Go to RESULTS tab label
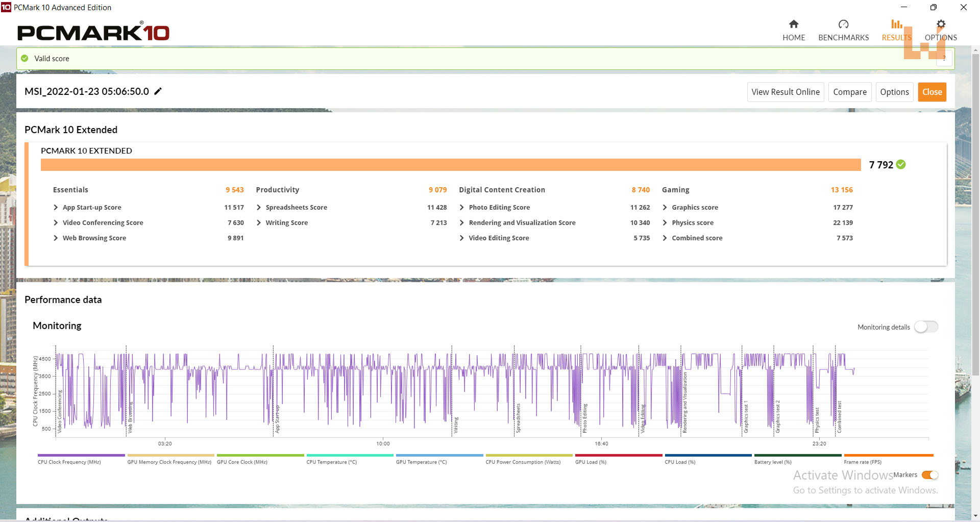980x522 pixels. tap(896, 38)
